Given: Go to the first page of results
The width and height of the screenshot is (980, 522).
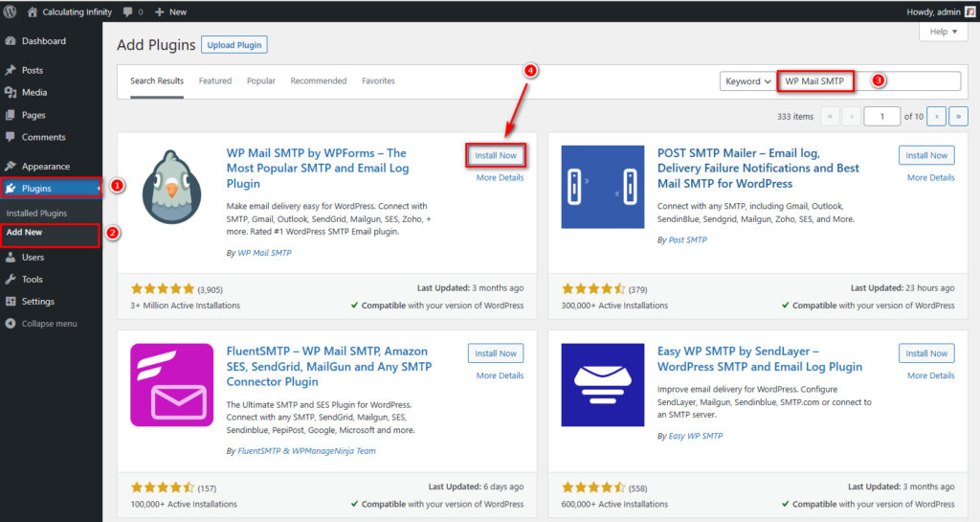Looking at the screenshot, I should (x=830, y=116).
